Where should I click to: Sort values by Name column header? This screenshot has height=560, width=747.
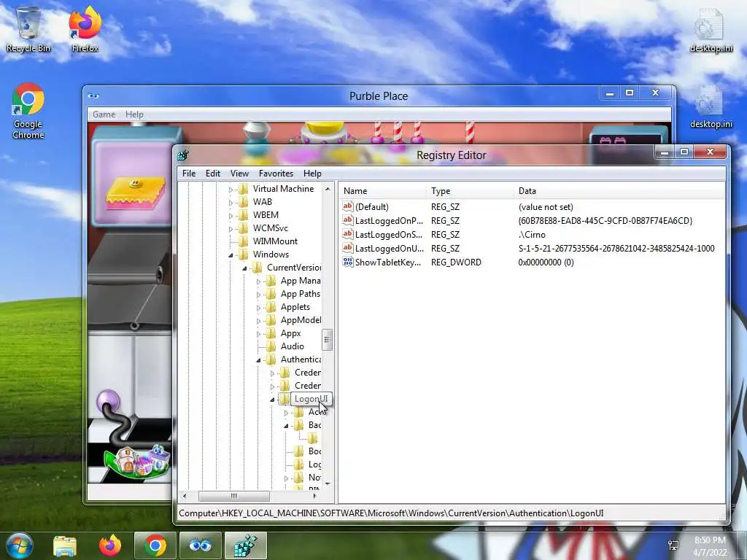382,191
